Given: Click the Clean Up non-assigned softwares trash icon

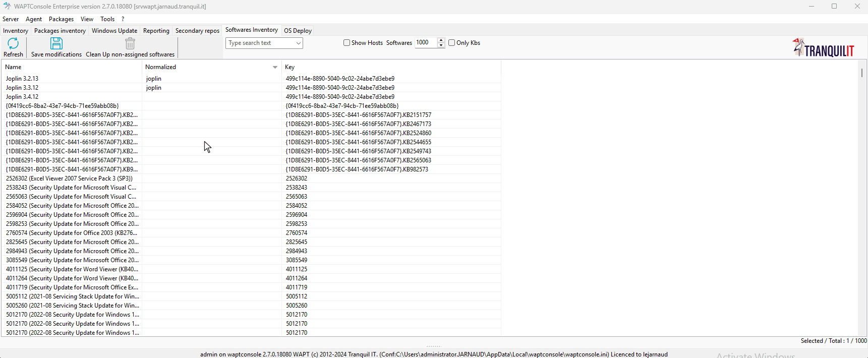Looking at the screenshot, I should tap(130, 43).
